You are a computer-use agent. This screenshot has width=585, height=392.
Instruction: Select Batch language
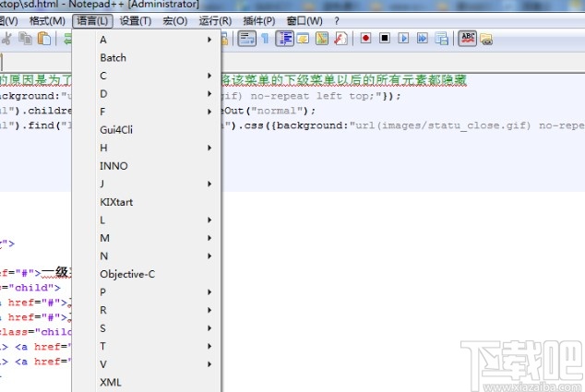point(147,58)
